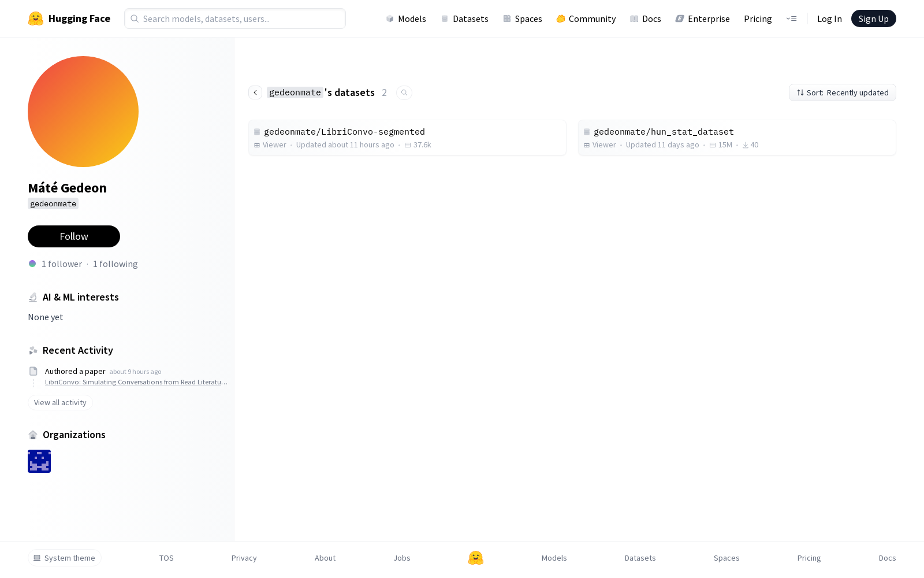This screenshot has height=578, width=924.
Task: Expand the additional navigation menu icon
Action: pos(791,18)
